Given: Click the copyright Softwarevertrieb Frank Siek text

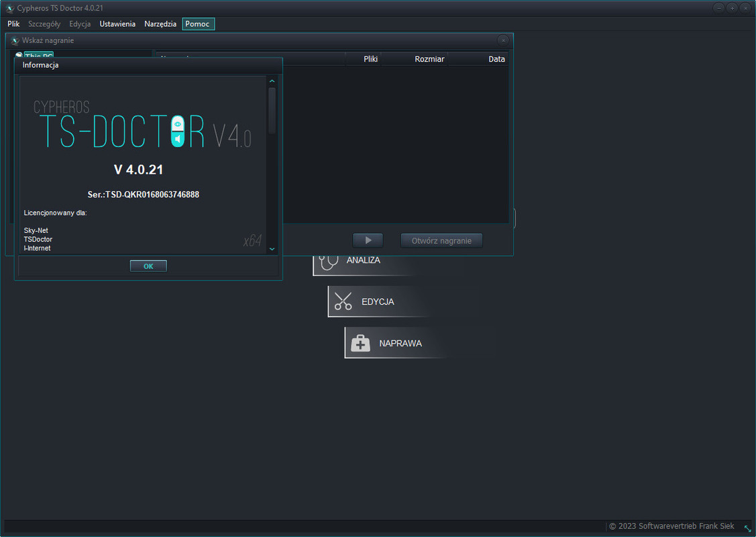Looking at the screenshot, I should (x=671, y=526).
